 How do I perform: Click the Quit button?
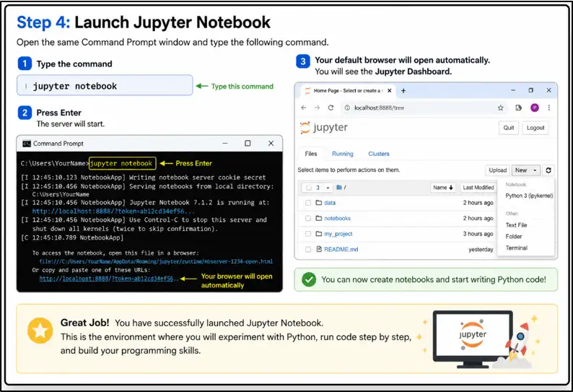tap(508, 128)
